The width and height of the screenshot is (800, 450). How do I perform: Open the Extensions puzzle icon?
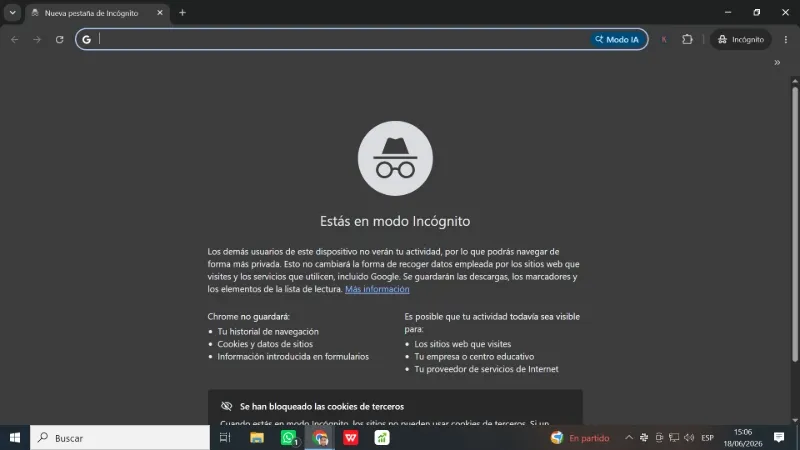687,39
